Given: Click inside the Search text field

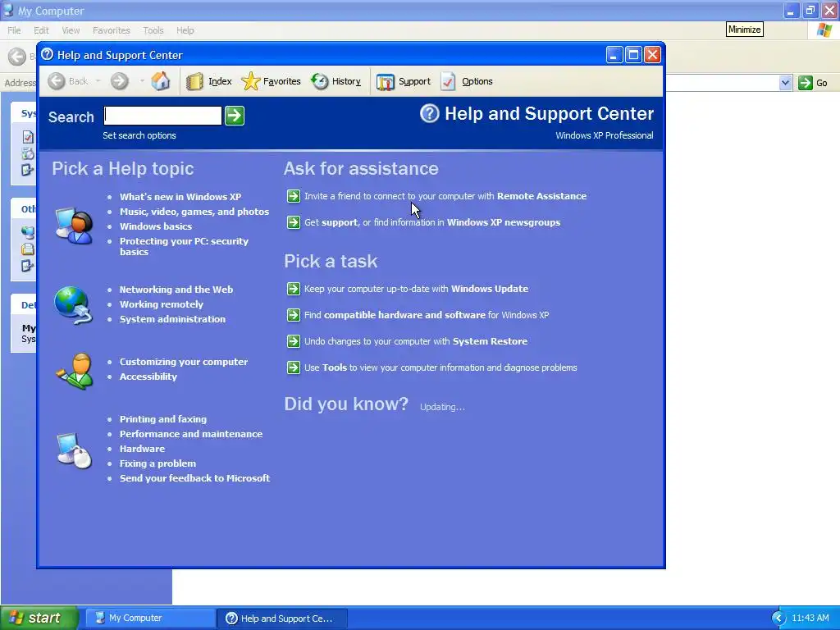Looking at the screenshot, I should coord(163,115).
